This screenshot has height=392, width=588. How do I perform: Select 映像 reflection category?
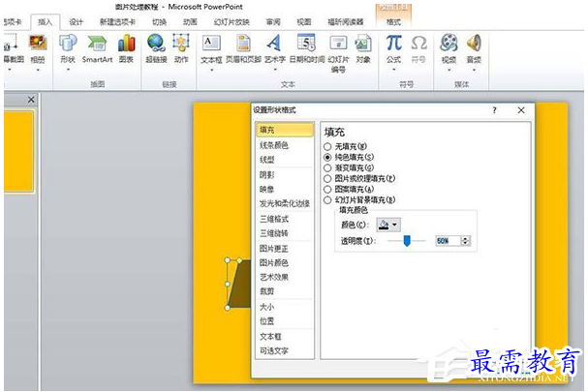tap(284, 190)
